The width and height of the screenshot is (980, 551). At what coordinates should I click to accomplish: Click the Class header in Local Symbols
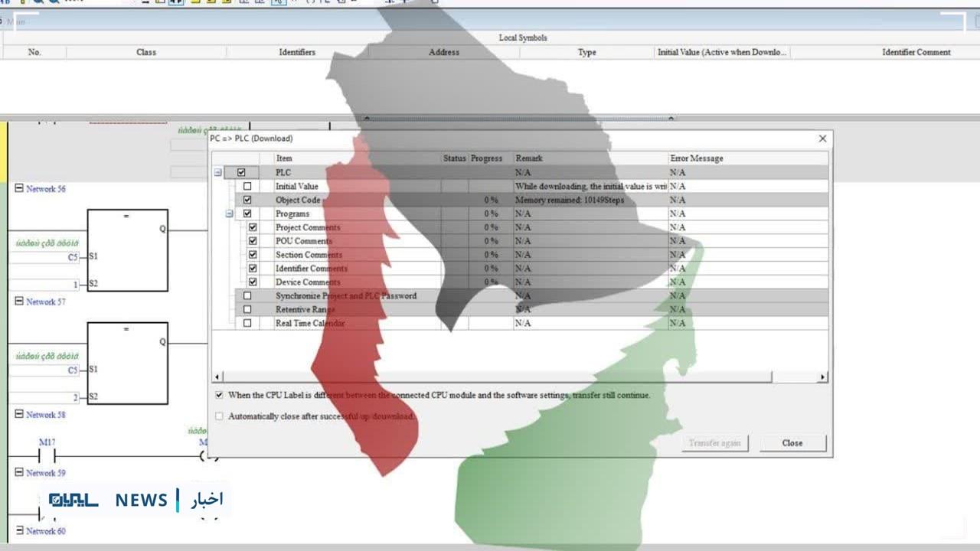146,52
